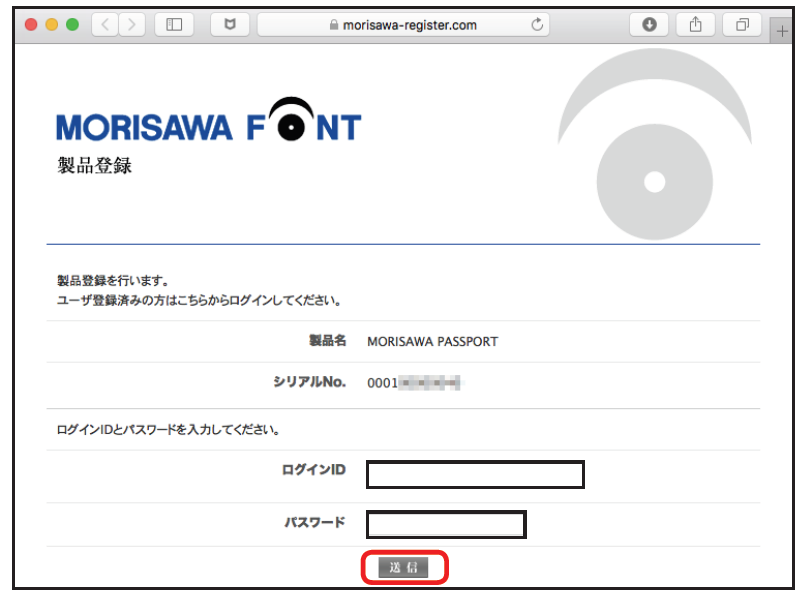
Task: Show the Safari sidebar
Action: click(174, 24)
